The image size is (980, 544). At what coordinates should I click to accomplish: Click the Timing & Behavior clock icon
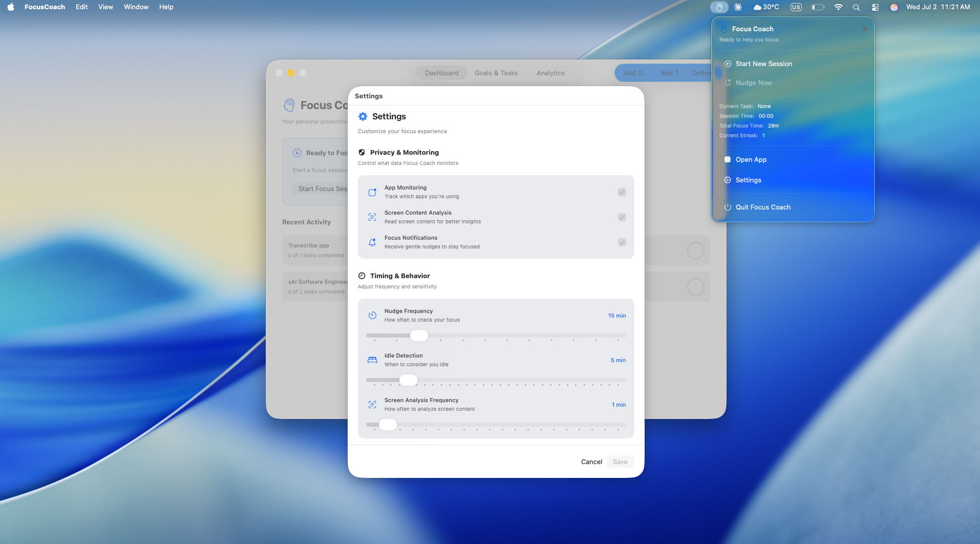[362, 276]
